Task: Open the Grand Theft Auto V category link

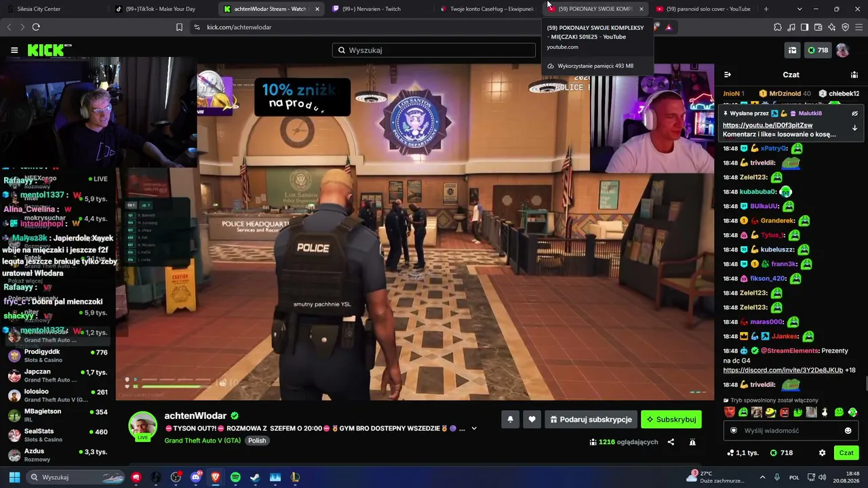Action: pos(202,441)
